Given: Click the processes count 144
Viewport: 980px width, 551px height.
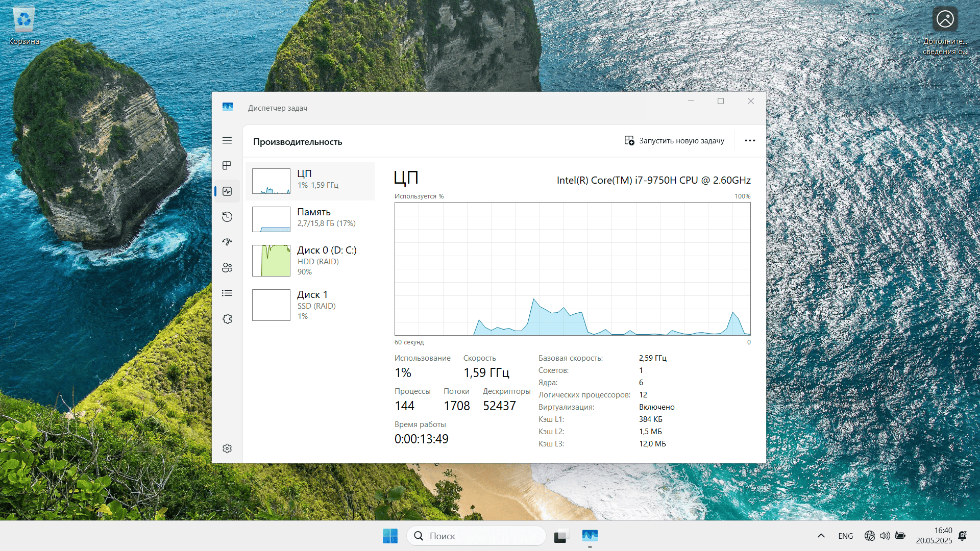Looking at the screenshot, I should 404,406.
